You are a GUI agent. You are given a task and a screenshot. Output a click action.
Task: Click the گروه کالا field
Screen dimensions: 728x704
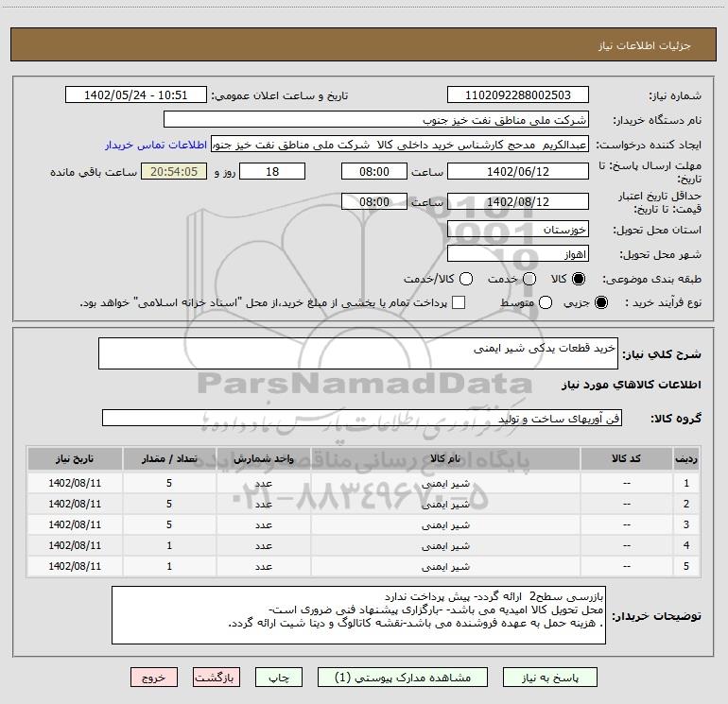click(362, 418)
